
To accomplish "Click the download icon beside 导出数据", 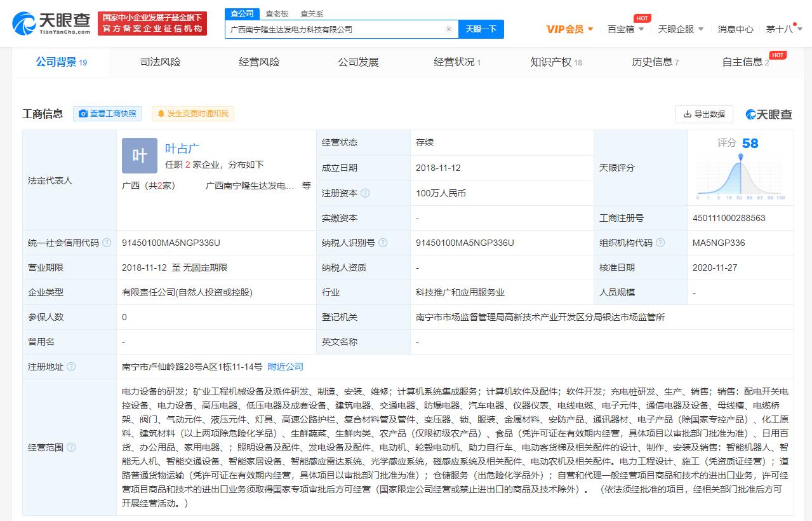I will coord(688,114).
